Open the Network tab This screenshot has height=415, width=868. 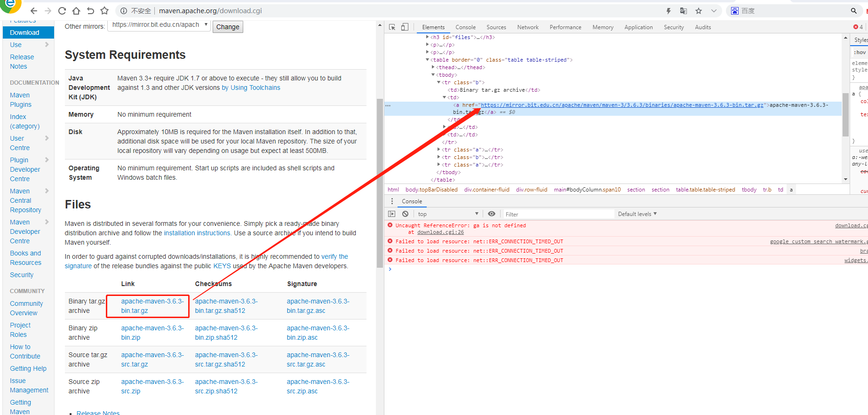[x=528, y=27]
